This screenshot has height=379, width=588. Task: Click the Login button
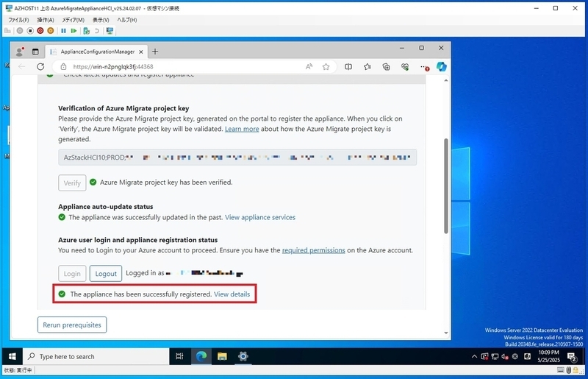[x=72, y=274]
